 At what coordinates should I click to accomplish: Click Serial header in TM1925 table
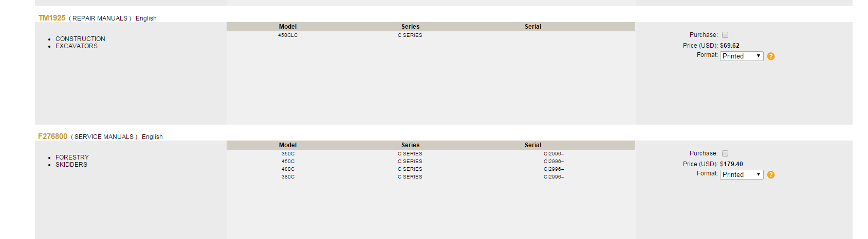[533, 27]
